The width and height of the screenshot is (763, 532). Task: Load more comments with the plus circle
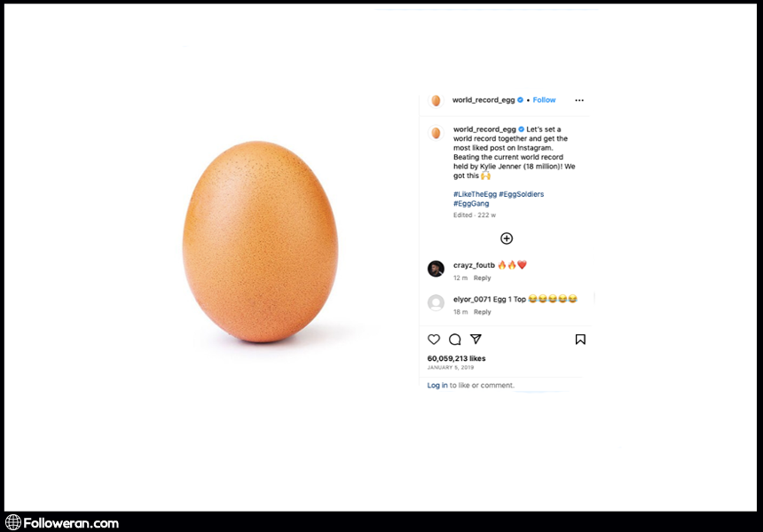point(507,239)
